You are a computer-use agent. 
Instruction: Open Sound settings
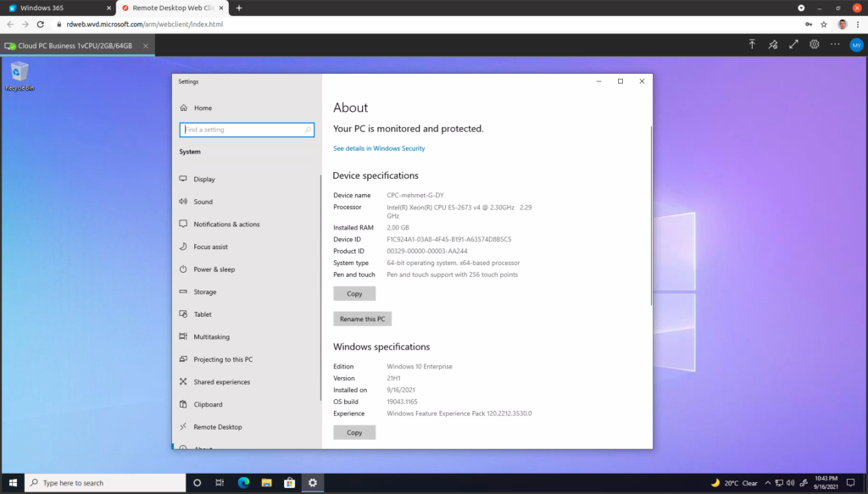click(196, 202)
